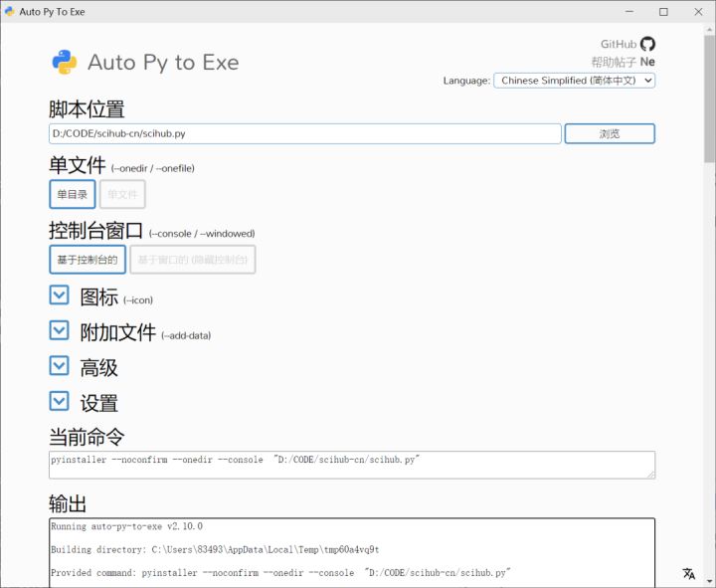The image size is (716, 588).
Task: Click the 'Auto Py to Exe' heading text
Action: click(x=163, y=63)
